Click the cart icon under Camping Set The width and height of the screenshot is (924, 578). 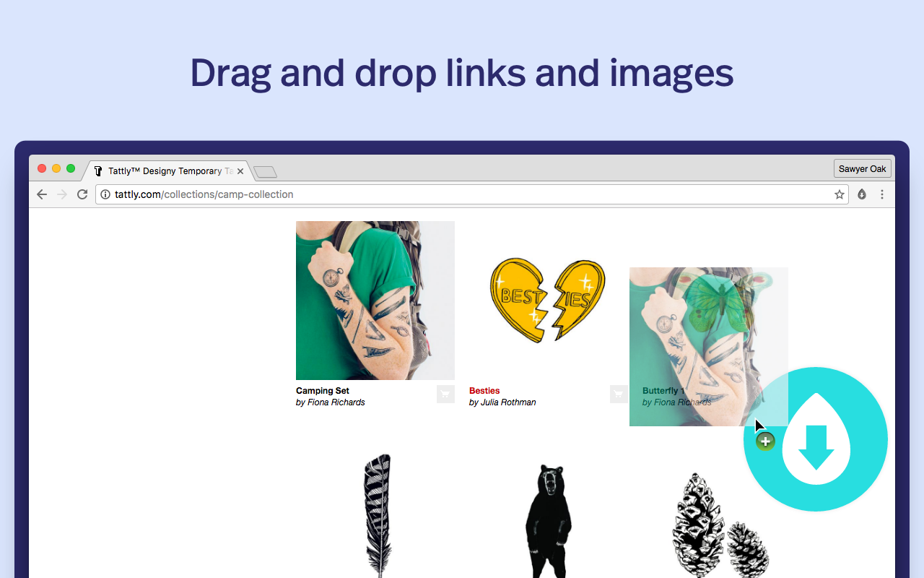tap(445, 394)
